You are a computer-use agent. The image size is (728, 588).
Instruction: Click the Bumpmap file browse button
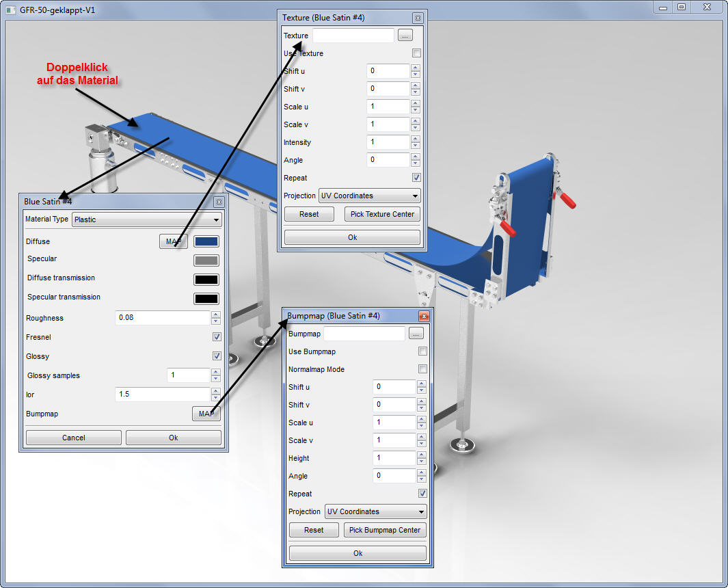coord(416,334)
